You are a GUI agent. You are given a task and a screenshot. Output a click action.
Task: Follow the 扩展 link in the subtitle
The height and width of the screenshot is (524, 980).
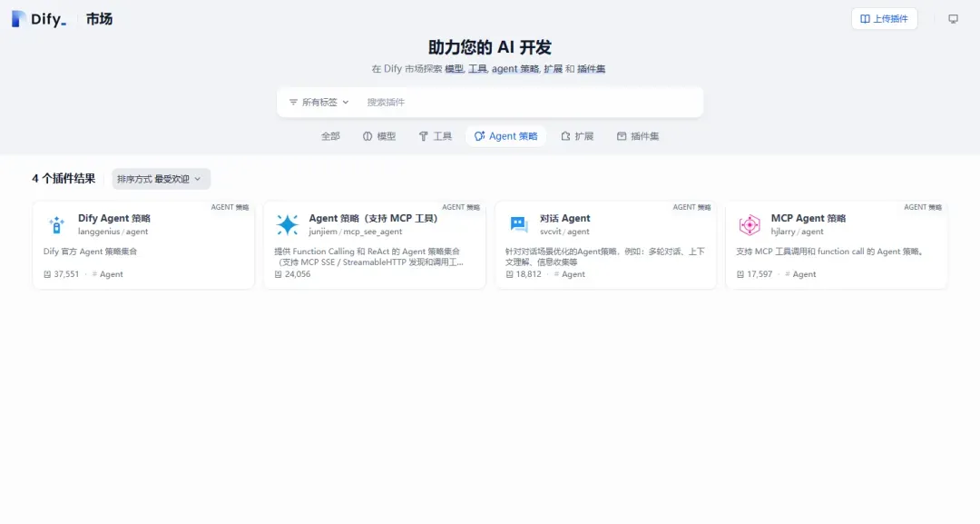tap(554, 69)
